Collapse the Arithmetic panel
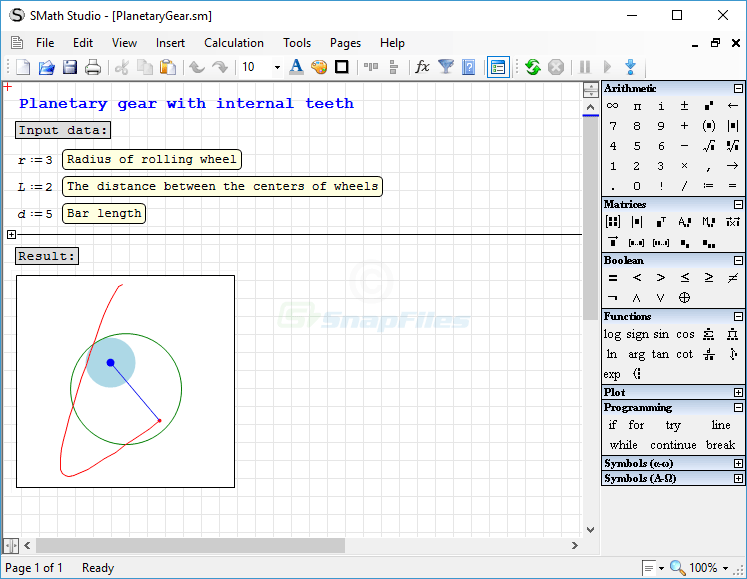747x579 pixels. pos(738,89)
